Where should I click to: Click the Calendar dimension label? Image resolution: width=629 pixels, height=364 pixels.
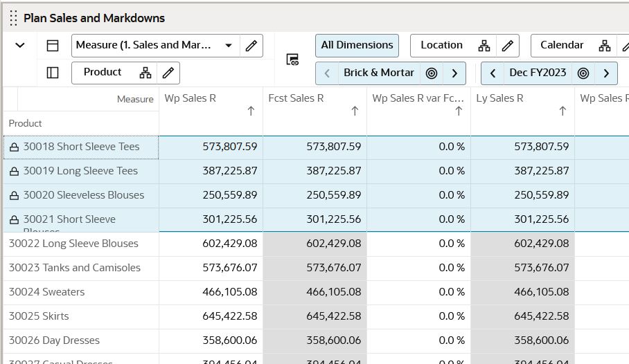tap(562, 45)
